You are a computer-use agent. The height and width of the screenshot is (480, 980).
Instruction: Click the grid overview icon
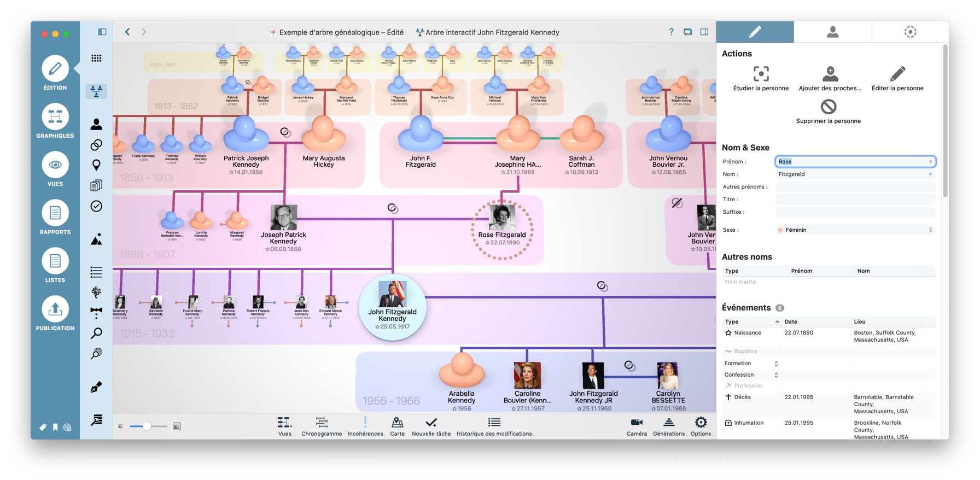click(x=96, y=58)
